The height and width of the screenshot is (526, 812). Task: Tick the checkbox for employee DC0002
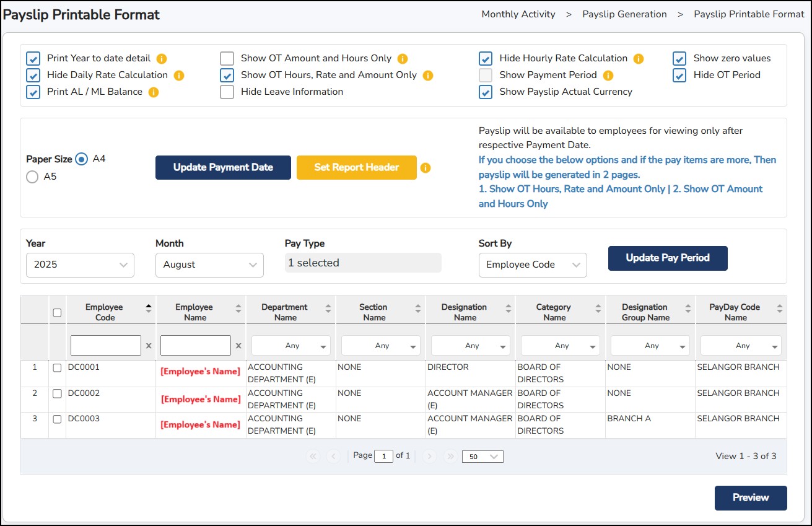[x=57, y=393]
